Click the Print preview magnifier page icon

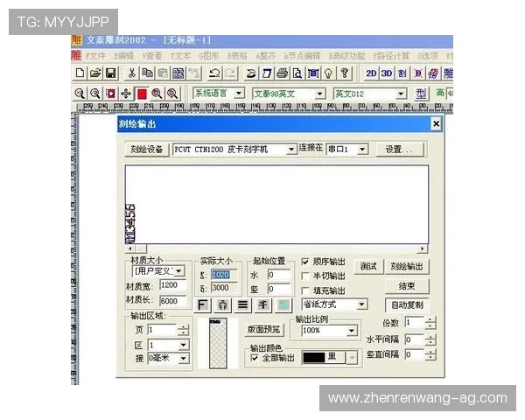[x=297, y=73]
